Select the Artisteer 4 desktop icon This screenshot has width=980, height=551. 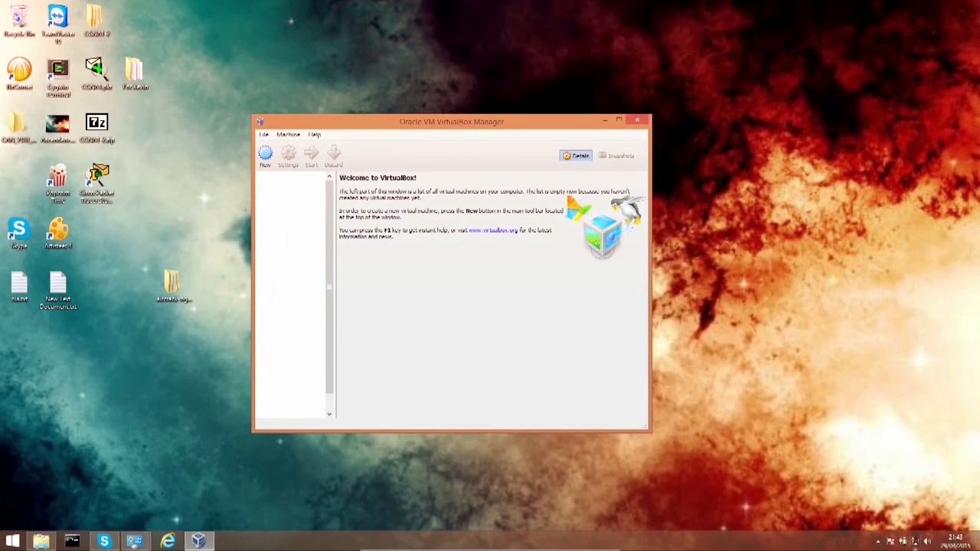(x=57, y=233)
